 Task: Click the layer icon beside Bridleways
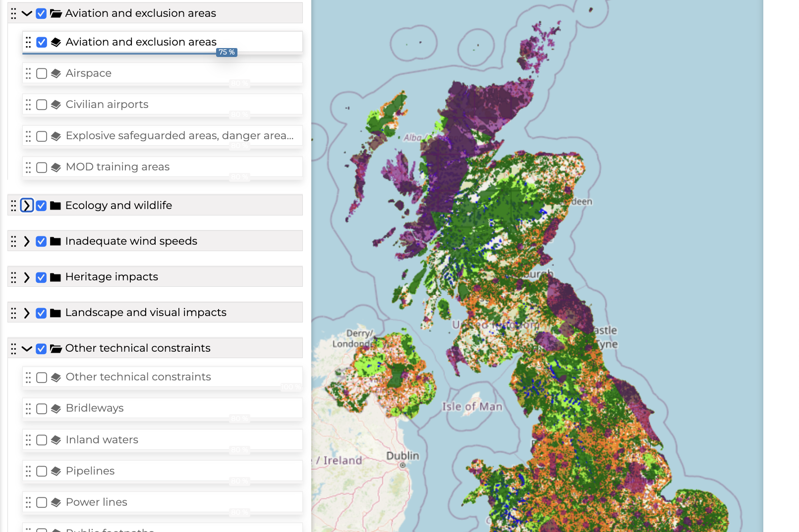pos(56,409)
